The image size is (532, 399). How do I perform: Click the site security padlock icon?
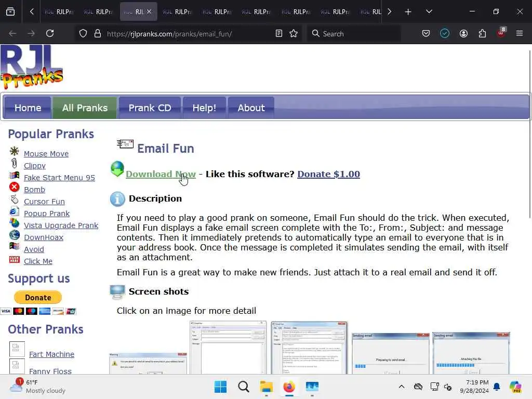click(x=98, y=34)
